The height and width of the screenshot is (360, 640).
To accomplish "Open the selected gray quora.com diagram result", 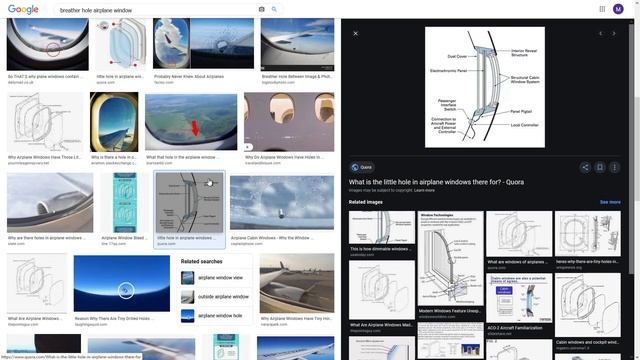I will (189, 203).
